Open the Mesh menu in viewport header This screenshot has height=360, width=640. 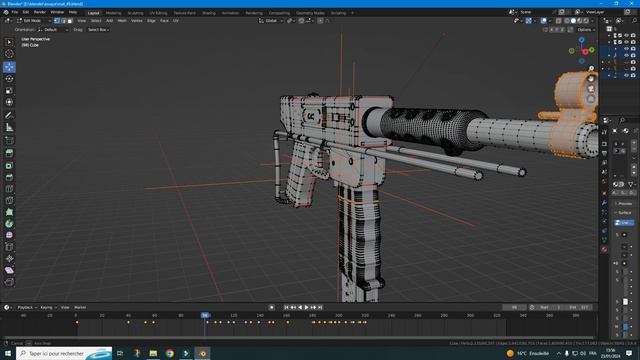(x=122, y=20)
